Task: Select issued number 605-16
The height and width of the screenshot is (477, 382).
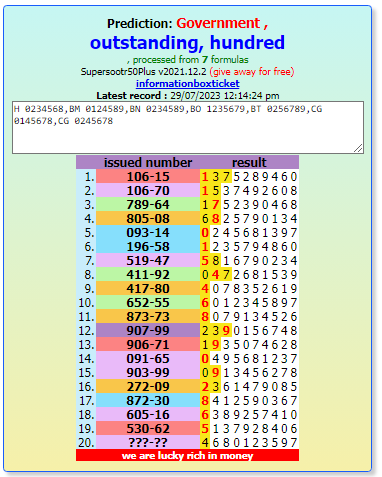Action: click(x=148, y=414)
